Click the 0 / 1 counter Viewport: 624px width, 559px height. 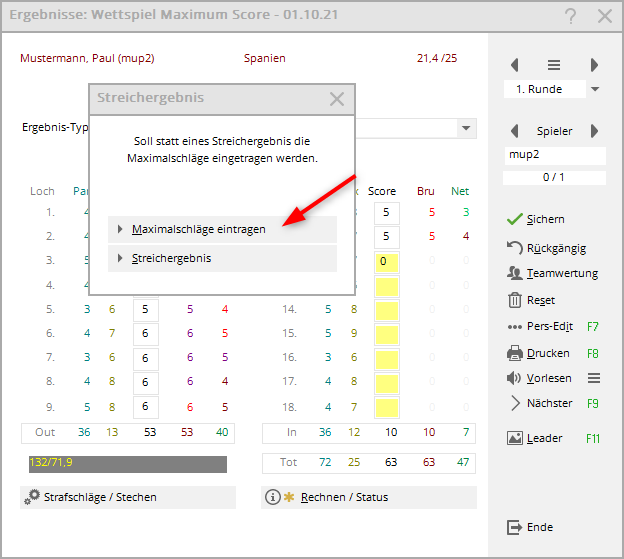(x=554, y=178)
